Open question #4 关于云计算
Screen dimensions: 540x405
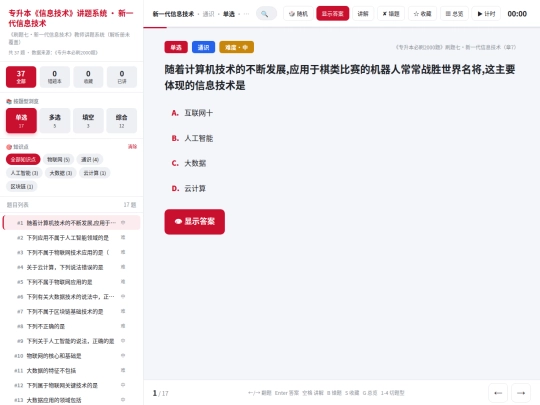click(x=72, y=267)
